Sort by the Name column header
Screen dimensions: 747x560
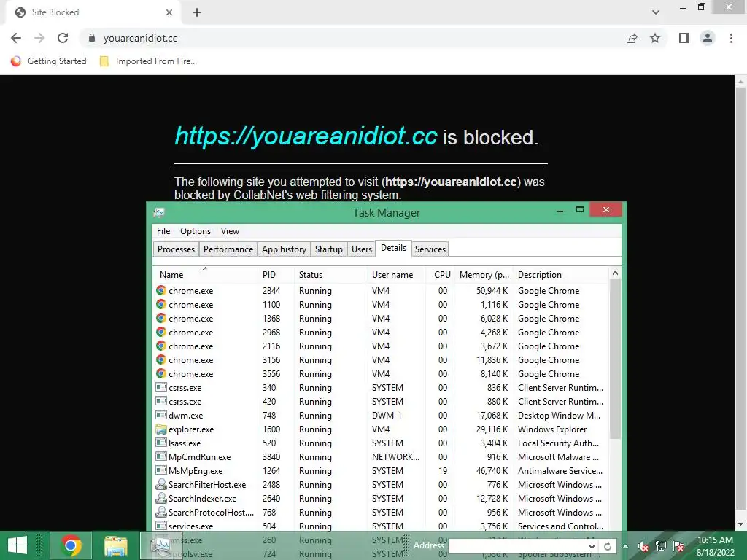pyautogui.click(x=205, y=275)
